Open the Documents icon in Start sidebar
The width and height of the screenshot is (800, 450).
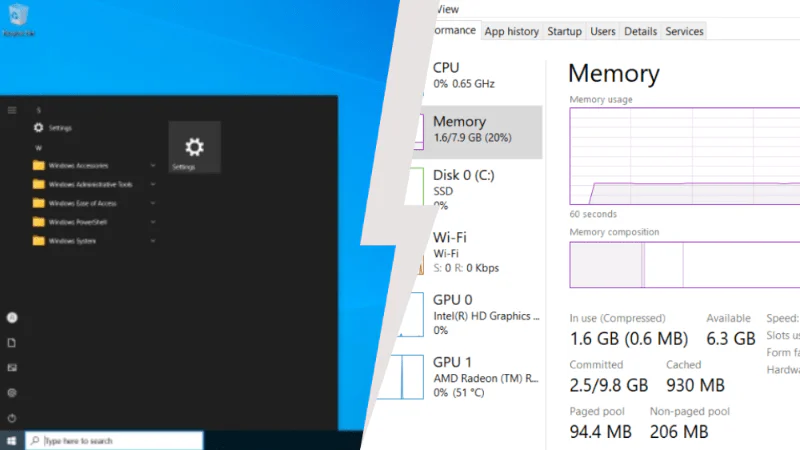click(x=12, y=342)
